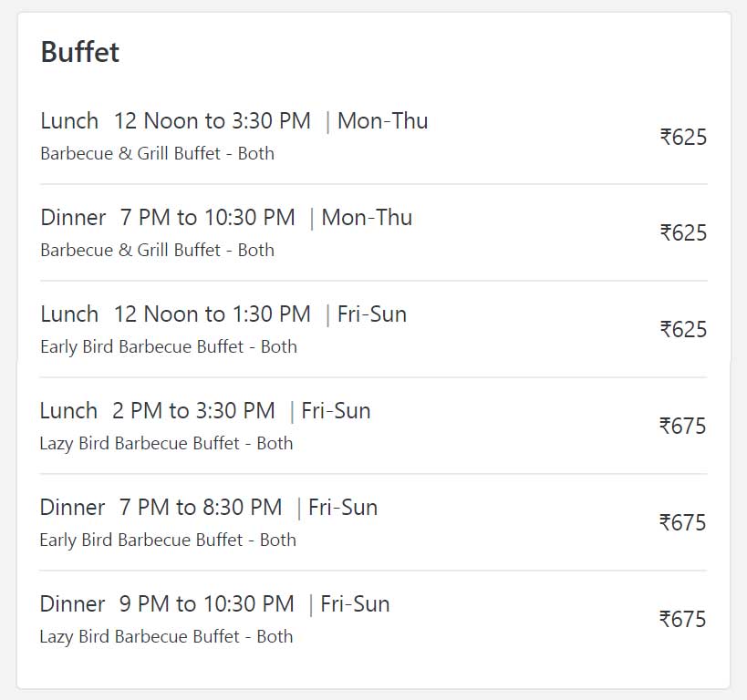Click the ₹625 price for Mon-Thu lunch
This screenshot has height=700, width=747.
pyautogui.click(x=683, y=137)
